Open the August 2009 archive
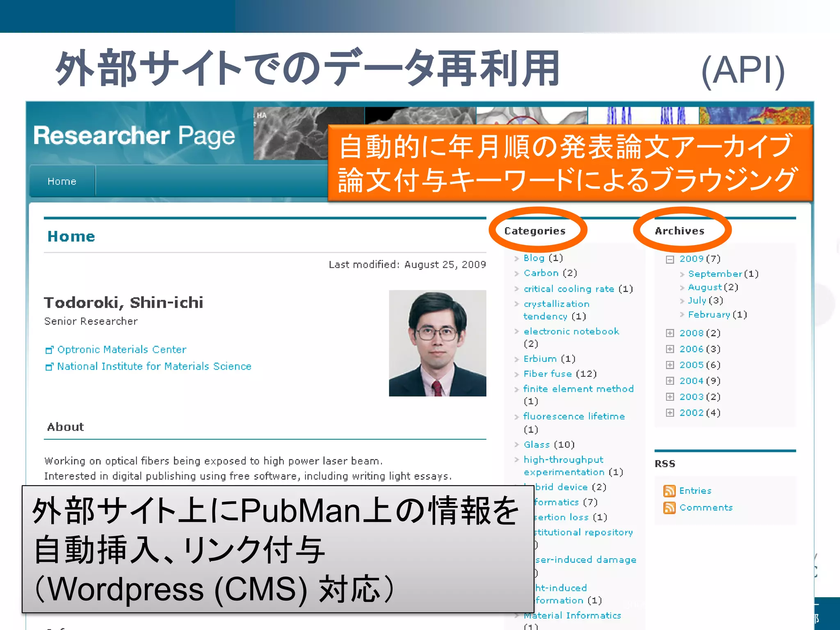Viewport: 840px width, 630px height. click(x=705, y=288)
